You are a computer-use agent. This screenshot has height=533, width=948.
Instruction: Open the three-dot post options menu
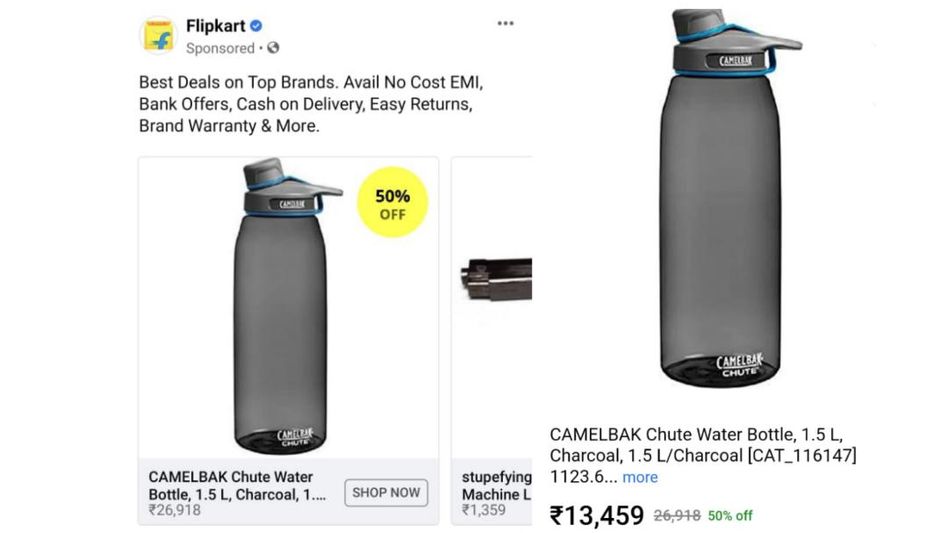pyautogui.click(x=506, y=24)
